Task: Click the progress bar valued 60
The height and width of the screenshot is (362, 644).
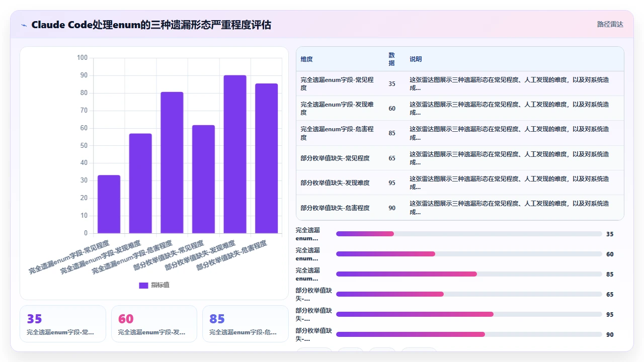Action: 469,254
